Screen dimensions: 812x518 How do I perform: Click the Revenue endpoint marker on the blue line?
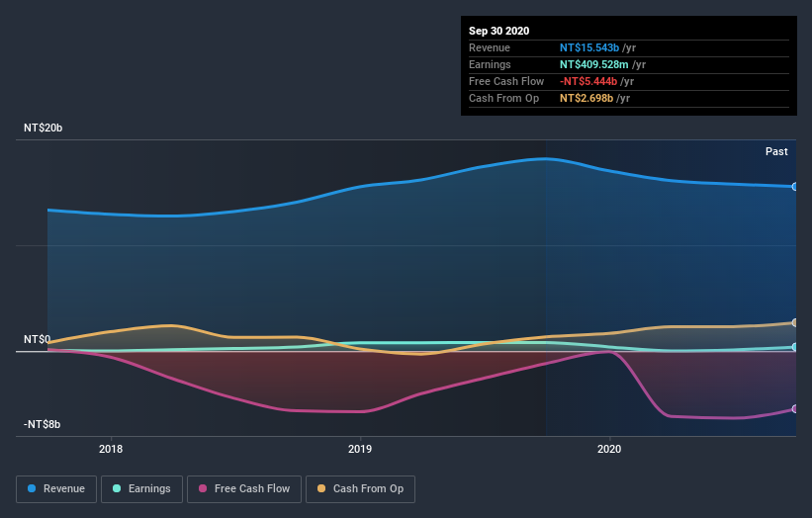[x=794, y=186]
